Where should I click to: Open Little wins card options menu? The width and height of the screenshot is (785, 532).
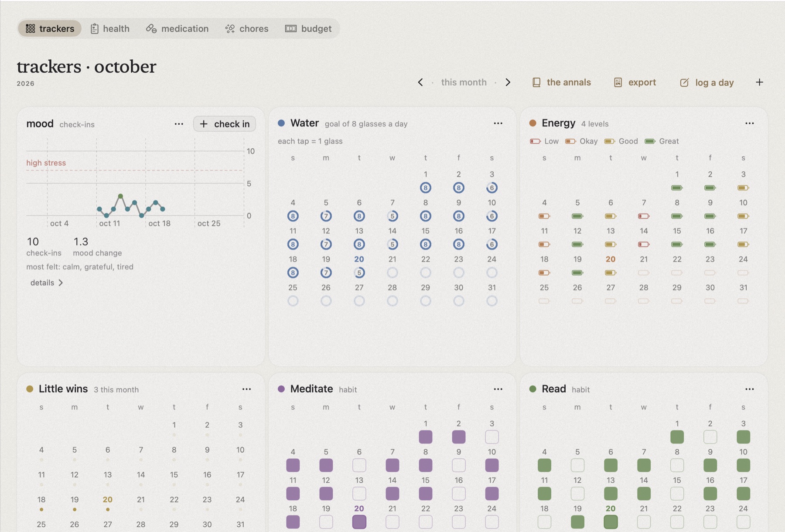246,389
